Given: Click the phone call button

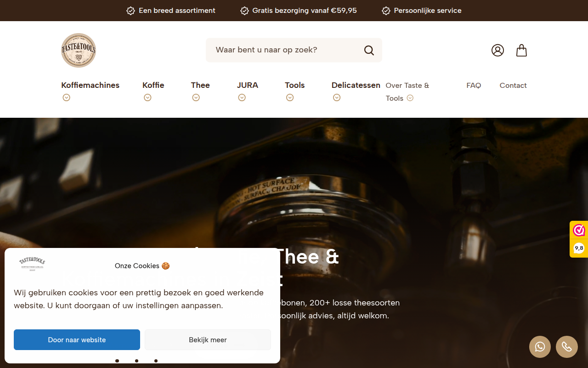Looking at the screenshot, I should 567,347.
